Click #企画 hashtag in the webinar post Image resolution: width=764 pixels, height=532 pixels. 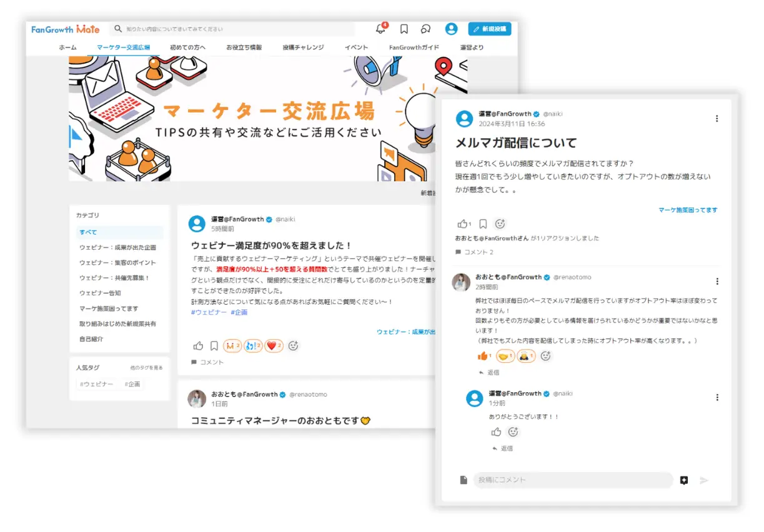click(x=239, y=312)
